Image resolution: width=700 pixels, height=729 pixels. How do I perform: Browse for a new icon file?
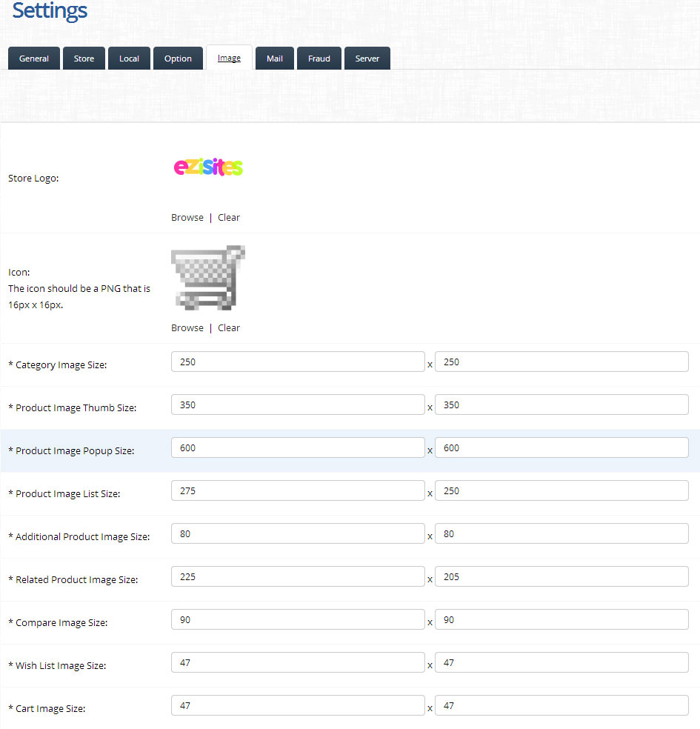187,327
